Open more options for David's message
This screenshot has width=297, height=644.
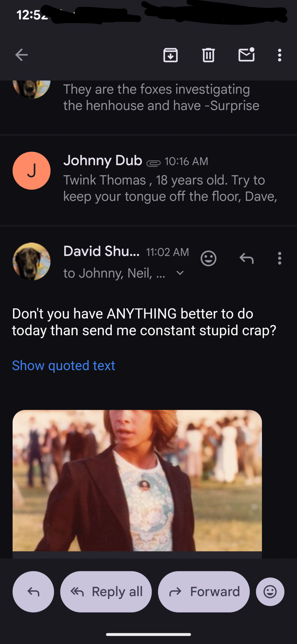coord(279,258)
